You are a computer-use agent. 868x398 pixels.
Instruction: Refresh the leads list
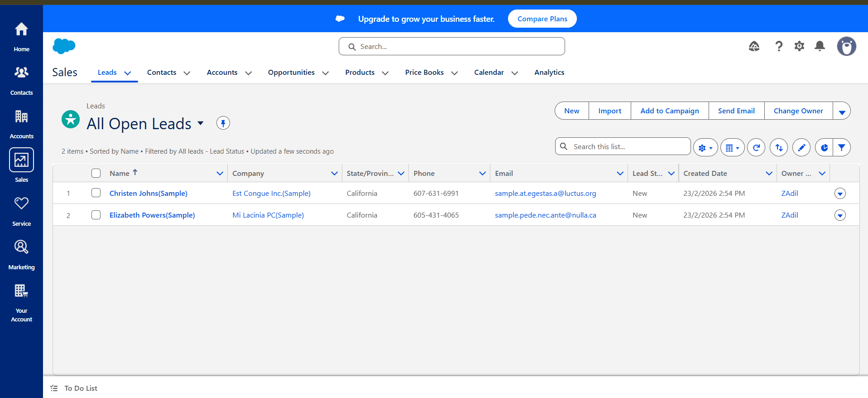pyautogui.click(x=756, y=147)
